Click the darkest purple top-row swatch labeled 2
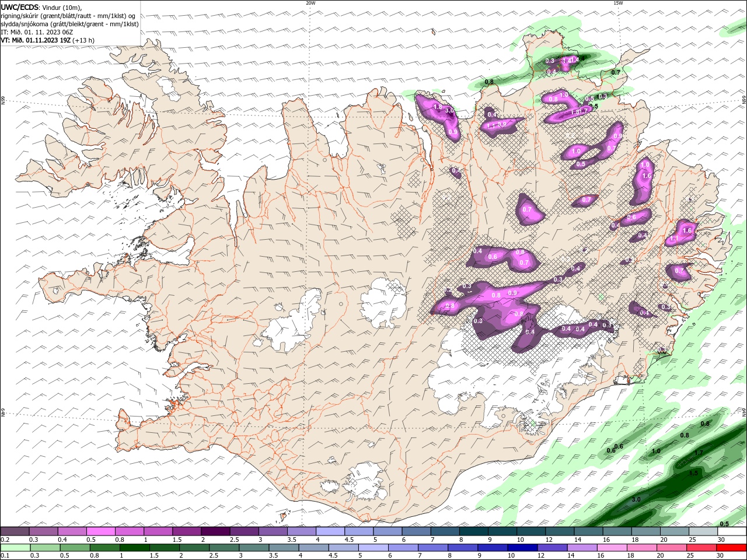Screen dimensions: 747x560 coord(215,531)
